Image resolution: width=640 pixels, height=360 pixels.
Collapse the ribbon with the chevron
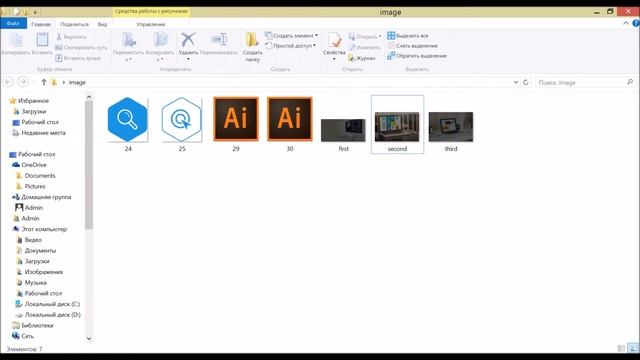pyautogui.click(x=626, y=24)
